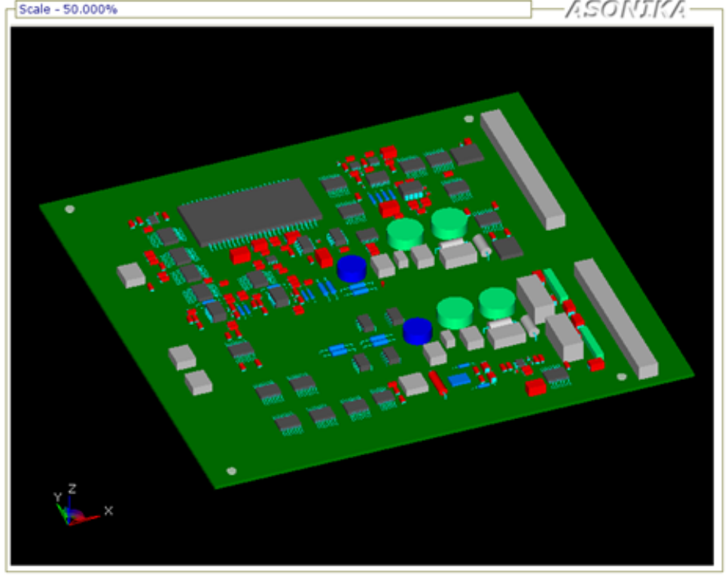Click the Z axis label on gizmo

[72, 488]
